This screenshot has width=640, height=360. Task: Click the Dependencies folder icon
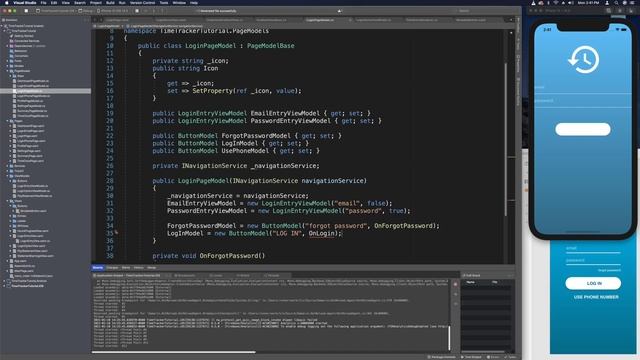pyautogui.click(x=12, y=46)
